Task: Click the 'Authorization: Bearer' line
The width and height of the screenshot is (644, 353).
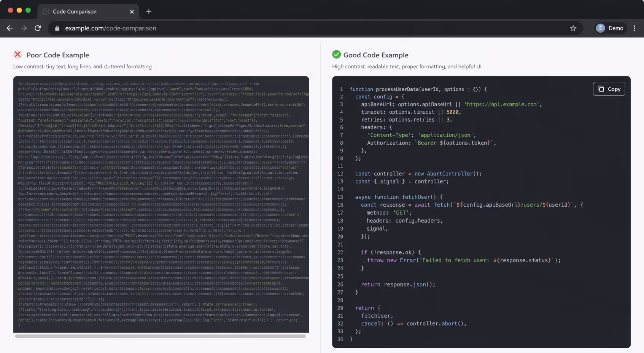Action: (431, 143)
